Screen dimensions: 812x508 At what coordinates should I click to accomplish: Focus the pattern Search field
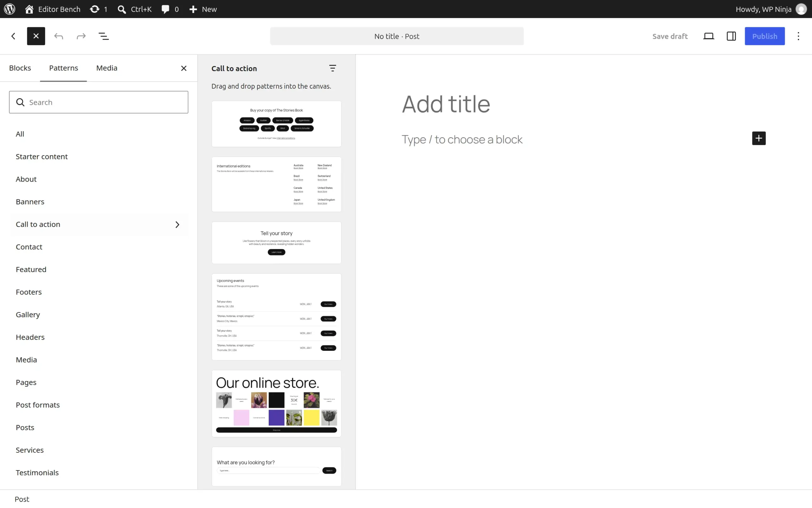tap(99, 102)
